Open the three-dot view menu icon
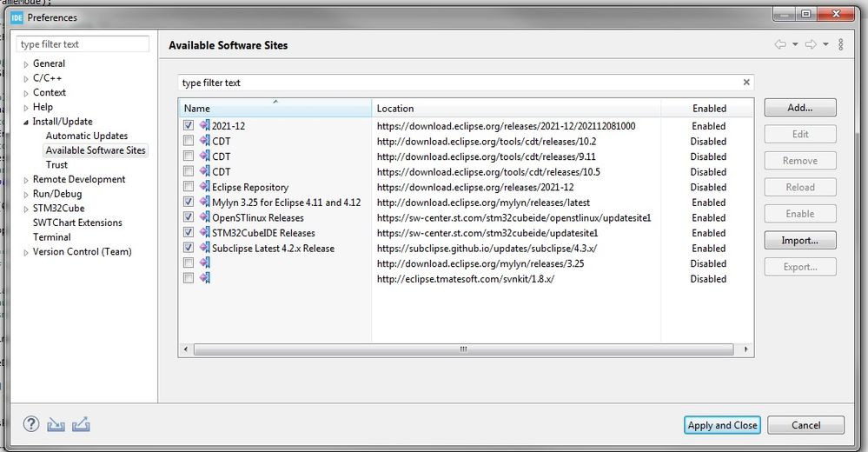Image resolution: width=868 pixels, height=452 pixels. (840, 44)
